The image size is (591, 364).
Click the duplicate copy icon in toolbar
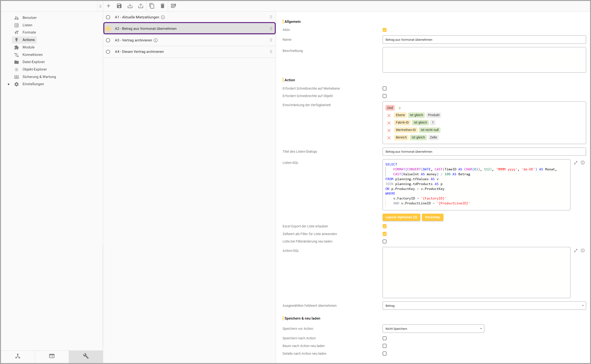pyautogui.click(x=152, y=6)
